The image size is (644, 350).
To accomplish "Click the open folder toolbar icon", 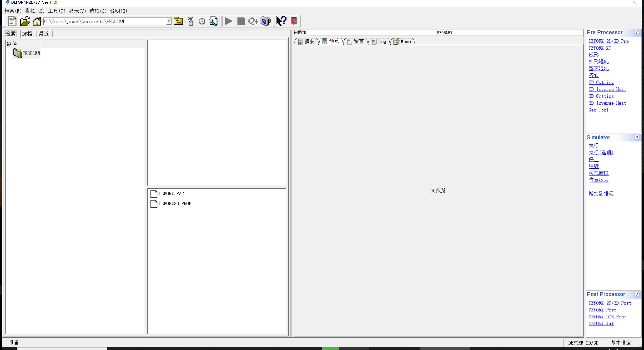I will click(x=25, y=21).
